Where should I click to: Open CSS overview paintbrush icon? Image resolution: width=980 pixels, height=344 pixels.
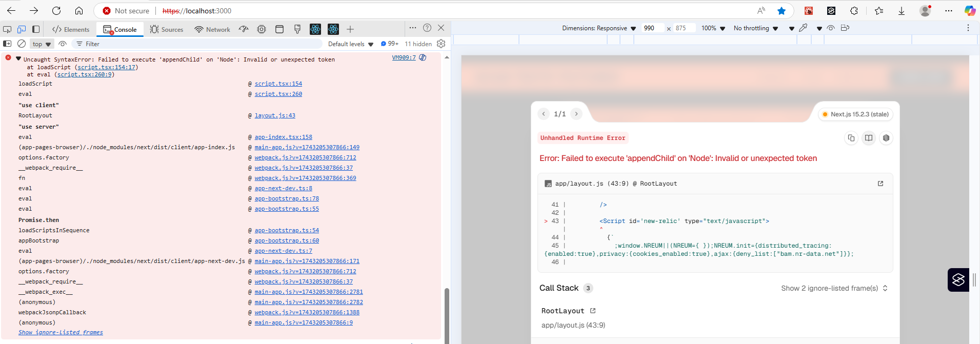pos(297,29)
